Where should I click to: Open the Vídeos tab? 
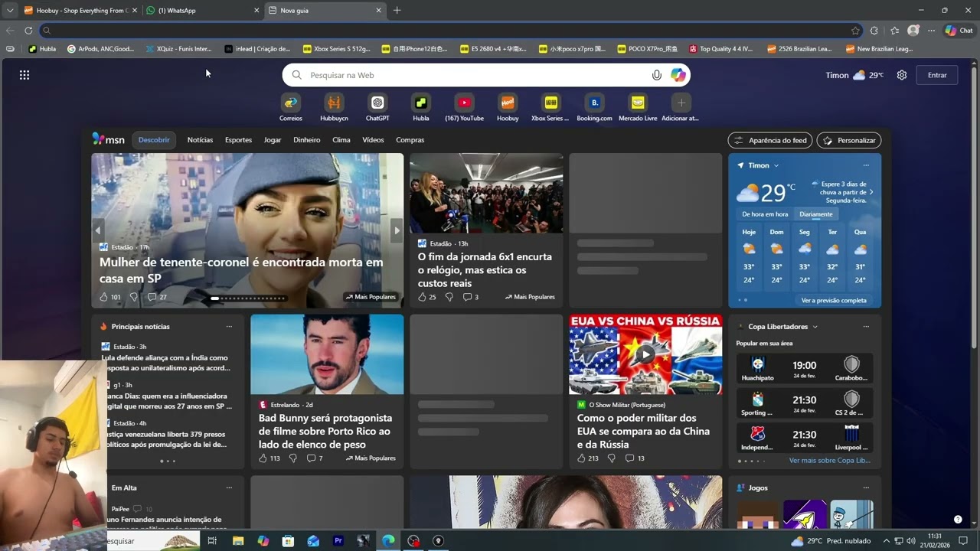[x=373, y=140]
